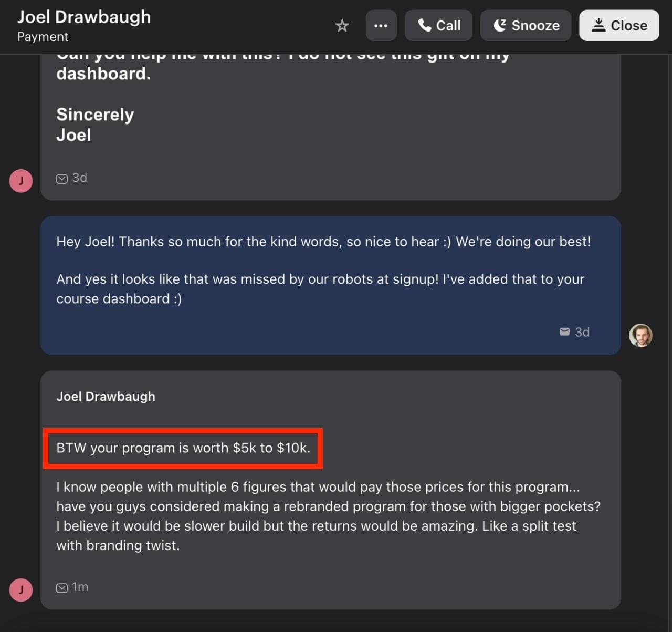Screen dimensions: 672x632
Task: Click the Call button
Action: coord(438,26)
